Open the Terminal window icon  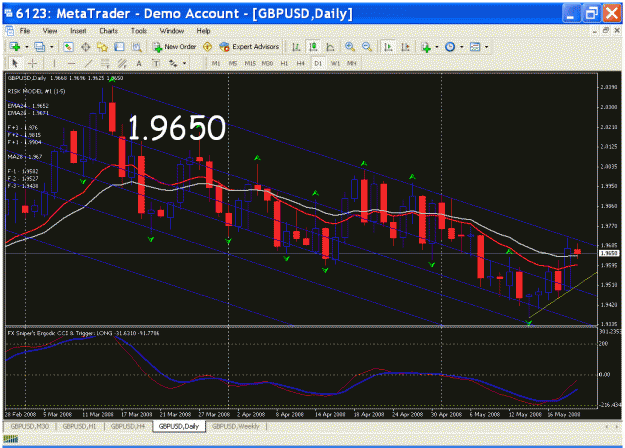(x=120, y=47)
